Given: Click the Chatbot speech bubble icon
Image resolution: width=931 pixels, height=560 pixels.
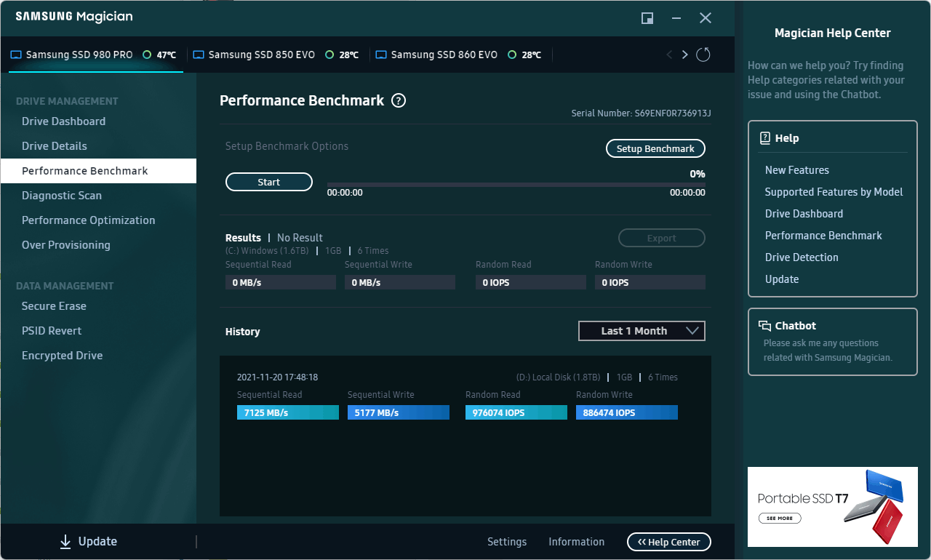Looking at the screenshot, I should click(764, 326).
